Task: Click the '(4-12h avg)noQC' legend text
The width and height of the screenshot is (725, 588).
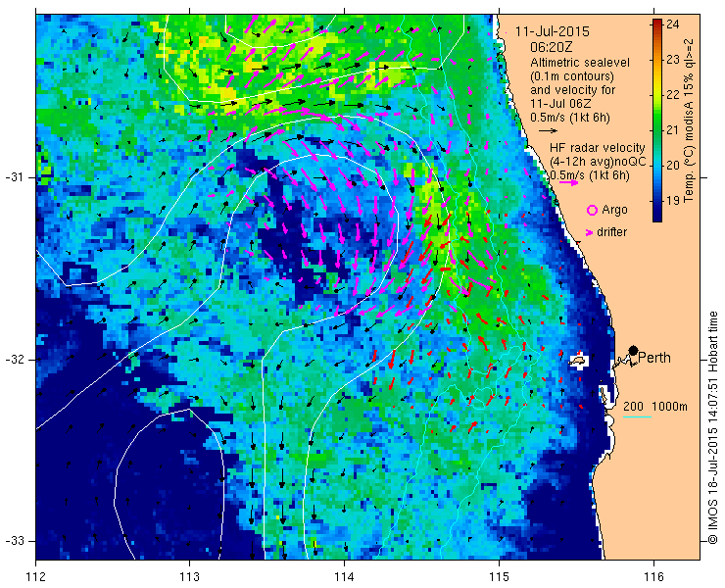Action: click(598, 162)
